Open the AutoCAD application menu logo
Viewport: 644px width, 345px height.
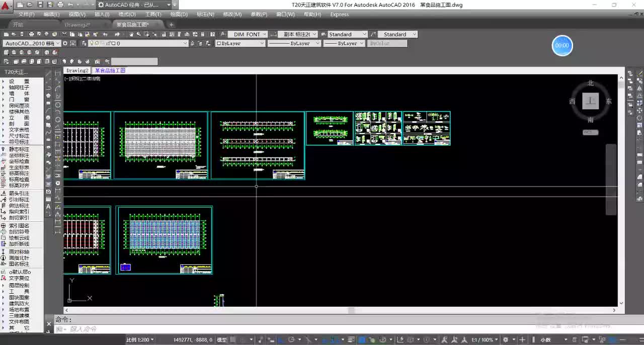(x=6, y=7)
